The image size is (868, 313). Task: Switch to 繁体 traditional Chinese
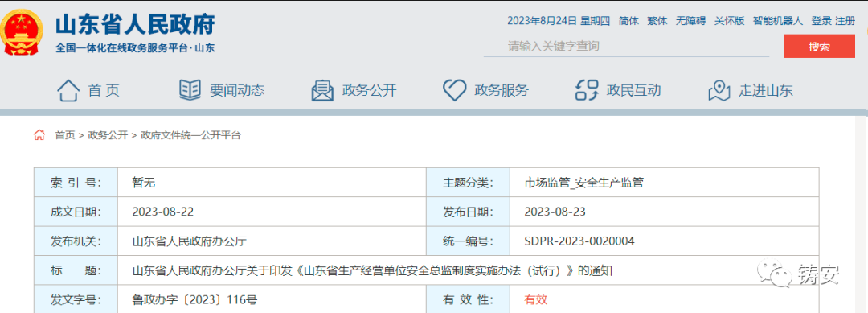click(657, 21)
